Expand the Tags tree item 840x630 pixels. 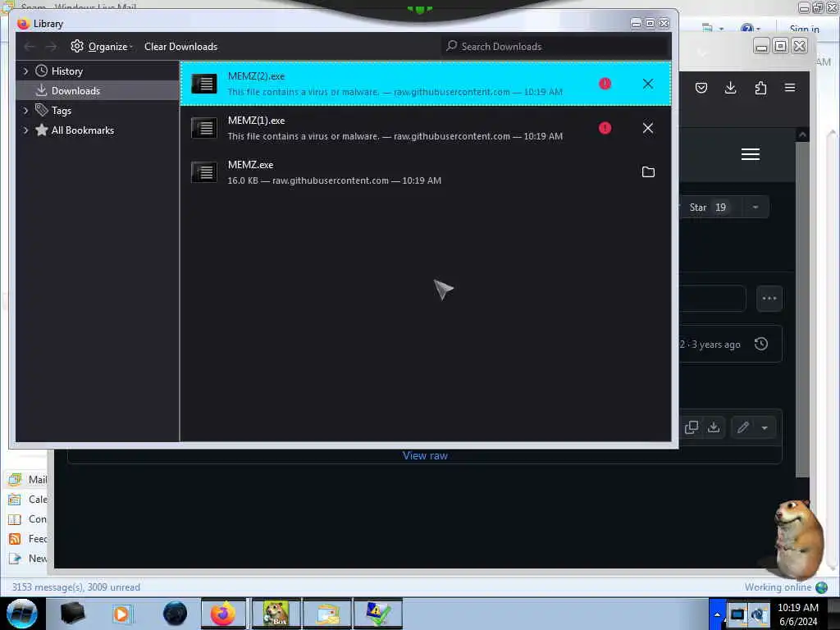pos(25,111)
